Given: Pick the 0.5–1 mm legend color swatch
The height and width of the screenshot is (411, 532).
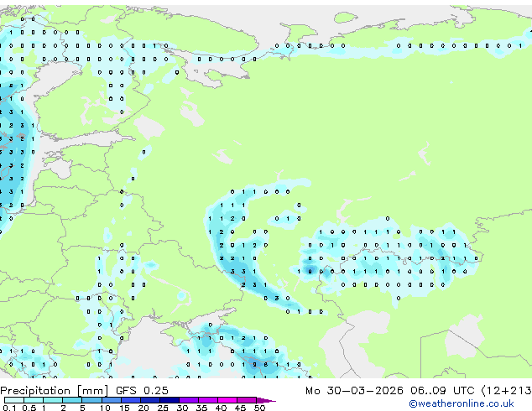Looking at the screenshot, I should click(34, 400).
